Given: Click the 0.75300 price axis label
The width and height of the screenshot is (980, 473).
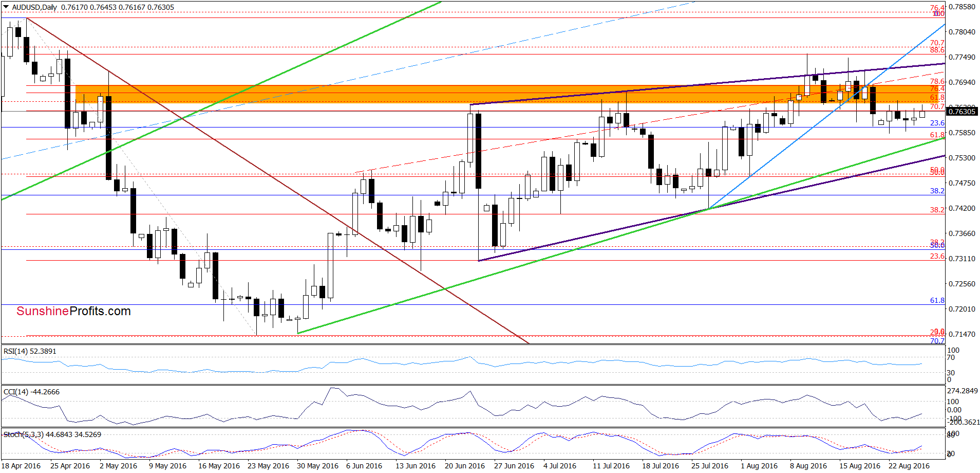Looking at the screenshot, I should pyautogui.click(x=962, y=158).
